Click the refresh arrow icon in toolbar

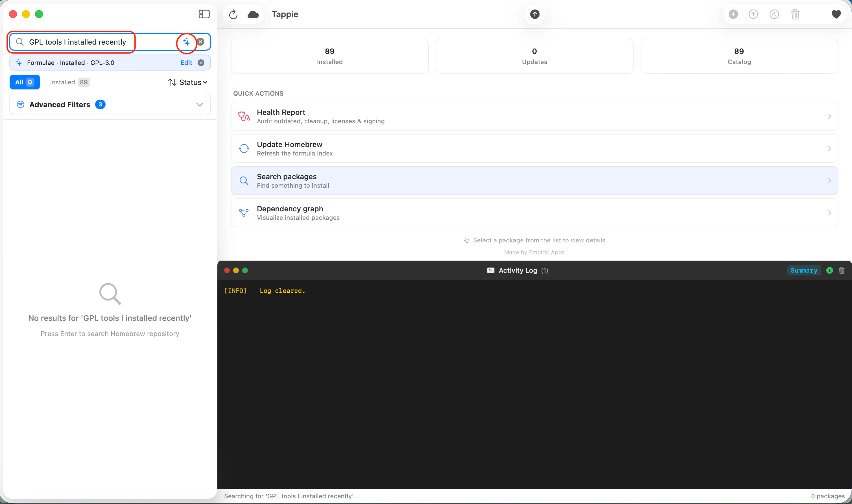[x=233, y=14]
